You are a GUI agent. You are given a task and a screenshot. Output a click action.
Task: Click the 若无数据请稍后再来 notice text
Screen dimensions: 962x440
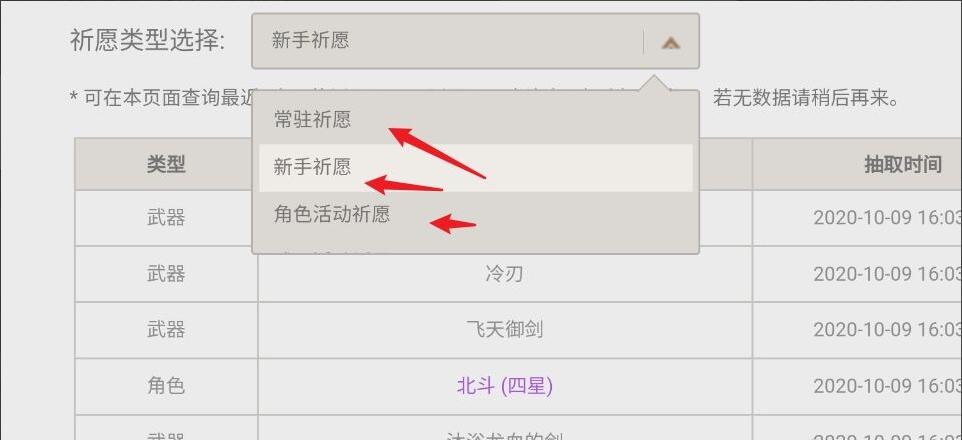(x=806, y=98)
